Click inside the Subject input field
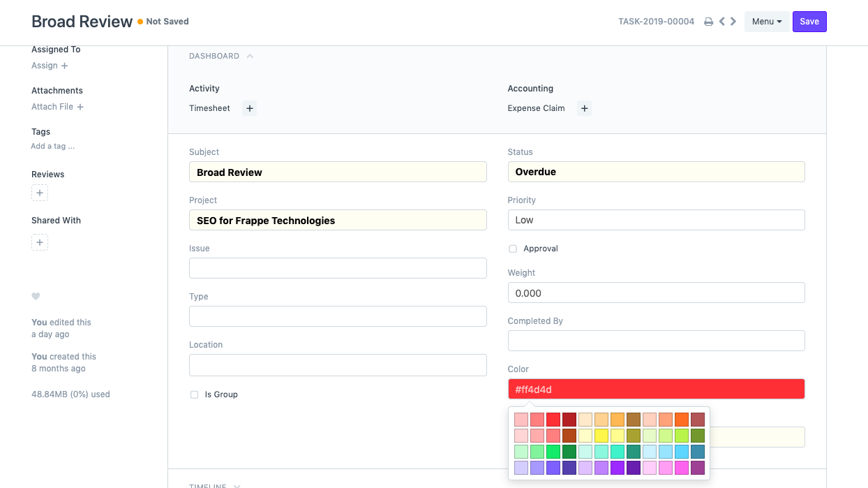Image resolution: width=868 pixels, height=488 pixels. (x=338, y=171)
